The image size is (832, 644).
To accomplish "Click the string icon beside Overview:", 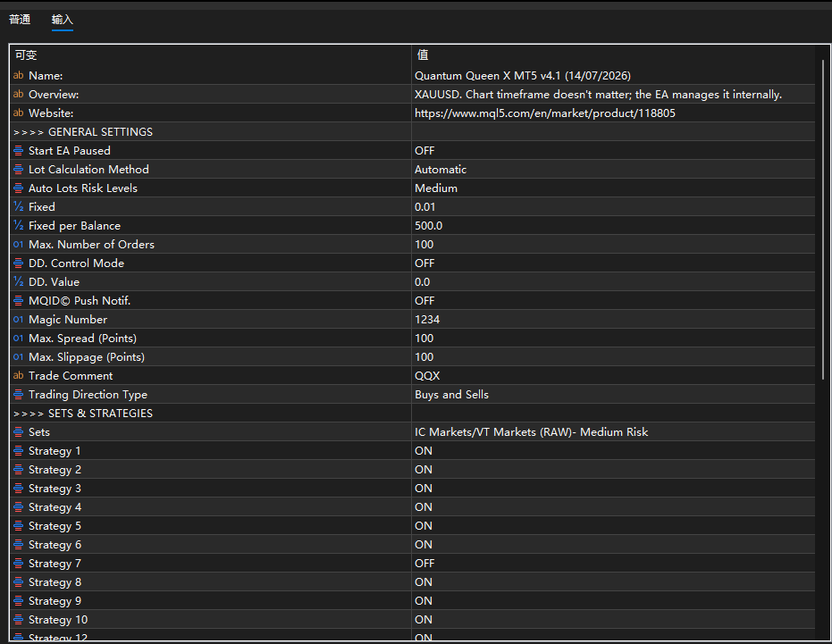I will [18, 94].
